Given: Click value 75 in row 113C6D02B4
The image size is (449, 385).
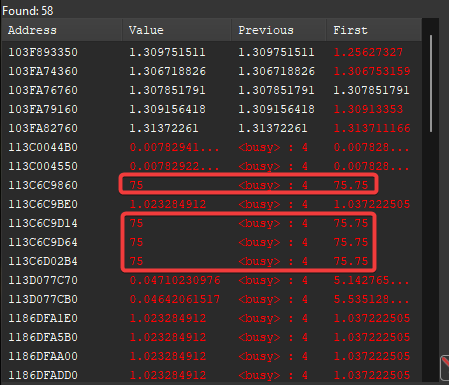Looking at the screenshot, I should pyautogui.click(x=136, y=261).
